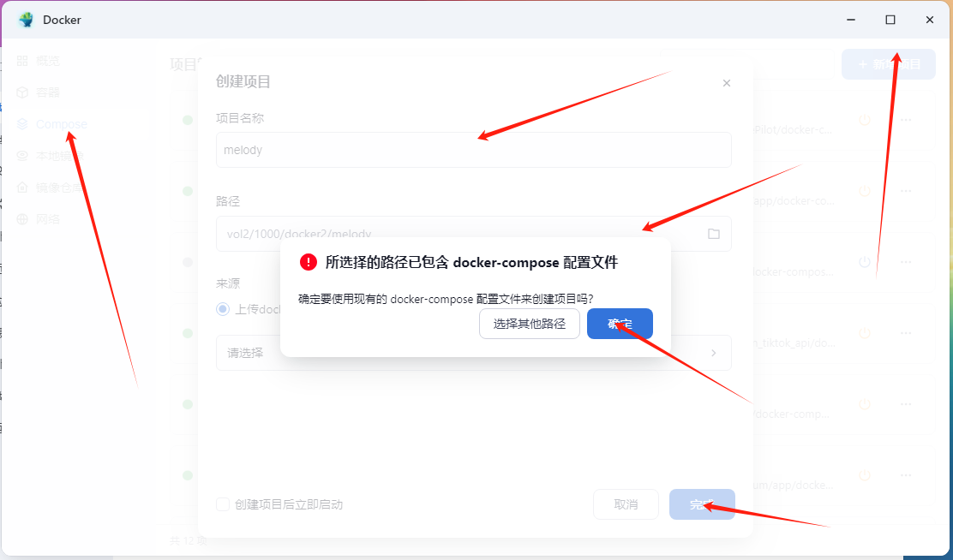Confirm with the blue 确定 button
Screen dimensions: 953x560
click(620, 324)
